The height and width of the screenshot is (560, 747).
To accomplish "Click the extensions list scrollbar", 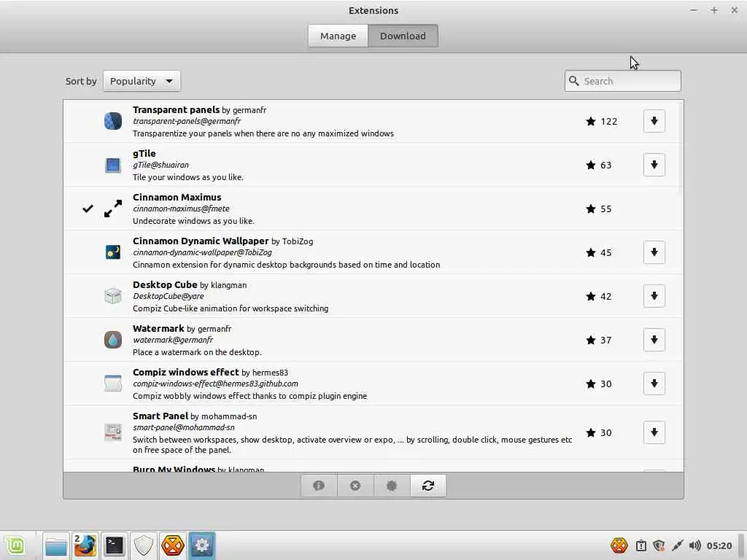I will (681, 147).
